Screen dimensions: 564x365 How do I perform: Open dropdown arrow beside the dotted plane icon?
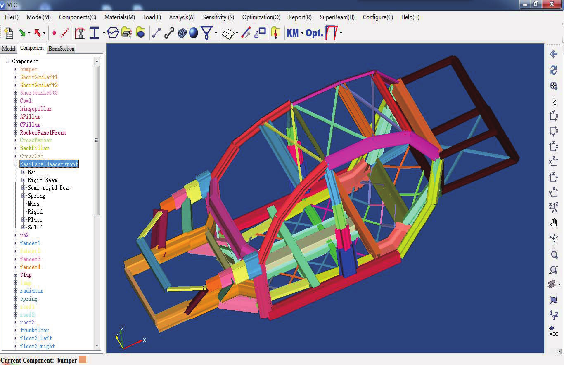point(237,33)
